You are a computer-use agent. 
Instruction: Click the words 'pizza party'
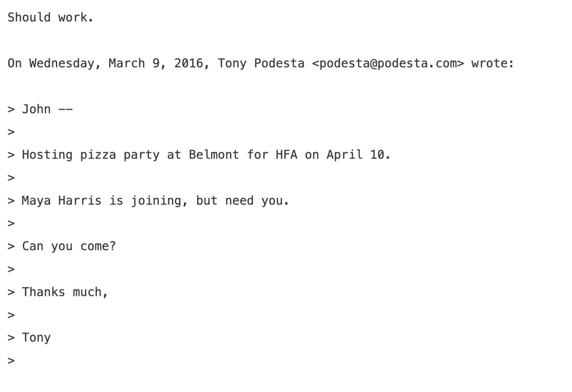[120, 155]
